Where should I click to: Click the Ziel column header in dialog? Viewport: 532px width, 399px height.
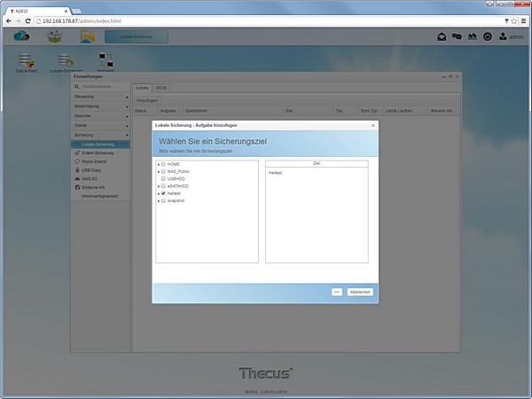[317, 163]
